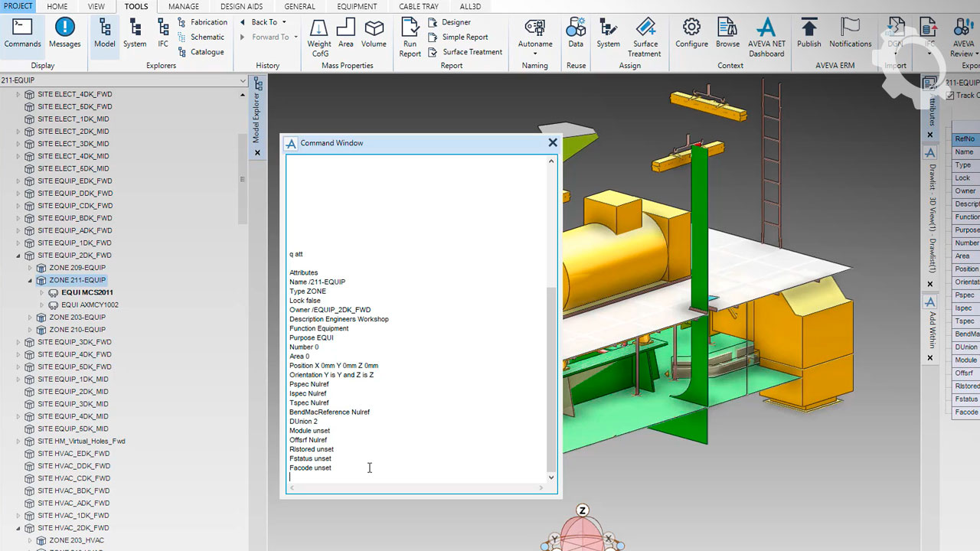Viewport: 980px width, 551px height.
Task: Open the EQUIPMENT ribbon tab
Action: coord(357,6)
